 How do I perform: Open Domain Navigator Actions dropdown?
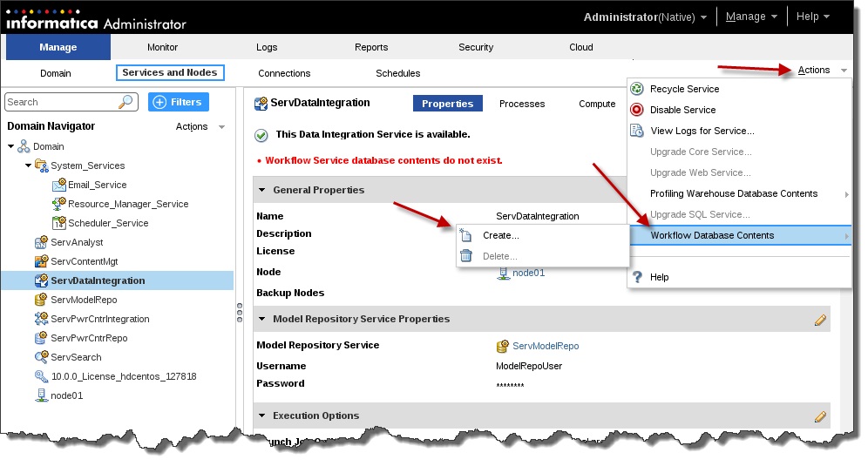(x=200, y=127)
